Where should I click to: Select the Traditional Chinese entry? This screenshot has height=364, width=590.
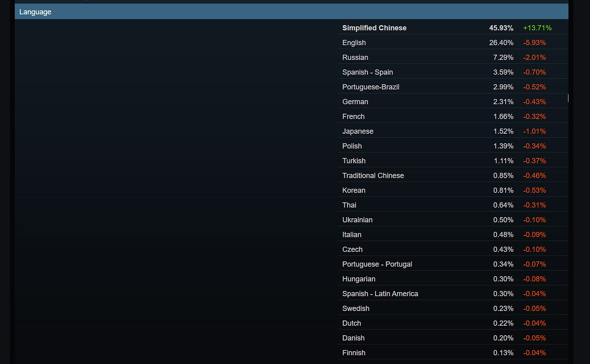click(373, 176)
